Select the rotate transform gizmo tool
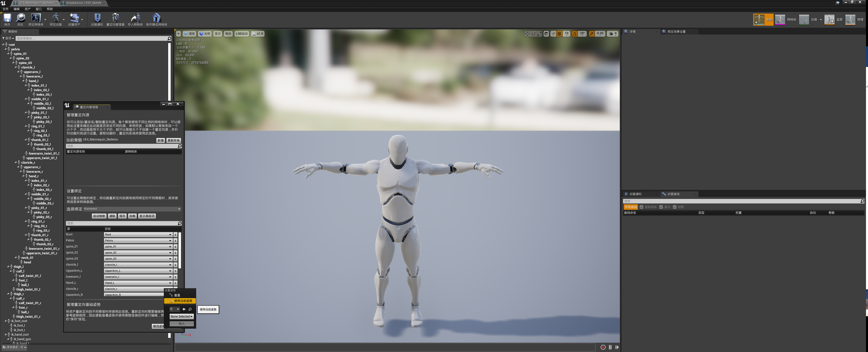 533,34
